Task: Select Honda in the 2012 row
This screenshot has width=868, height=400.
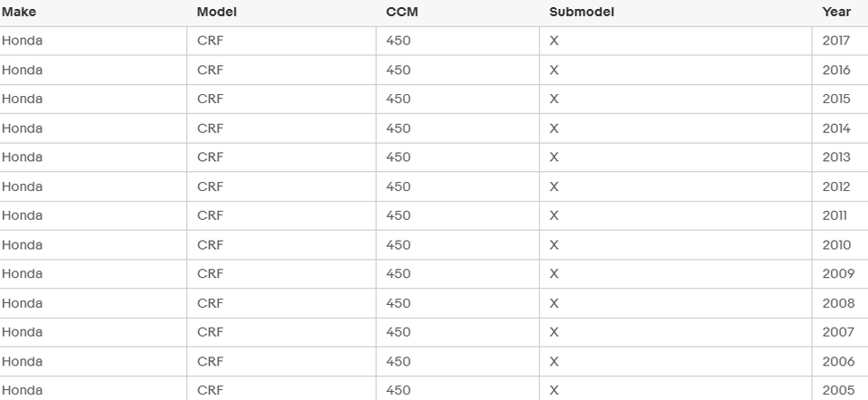Action: click(x=23, y=186)
